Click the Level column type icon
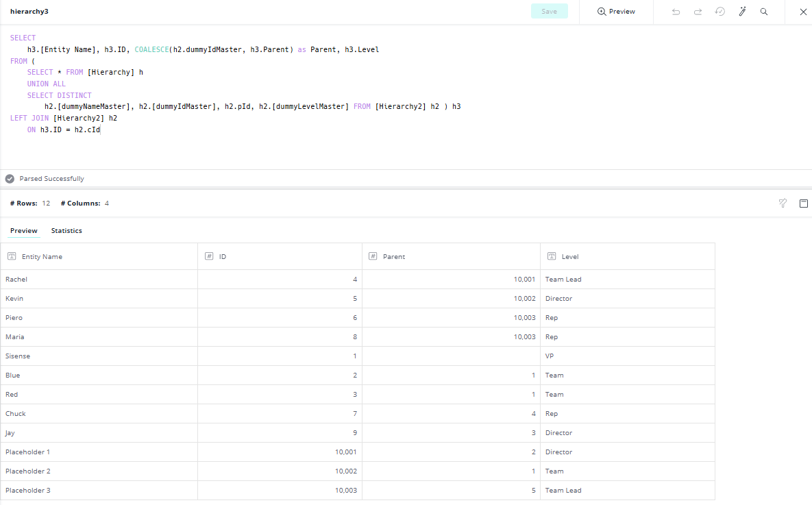 552,256
